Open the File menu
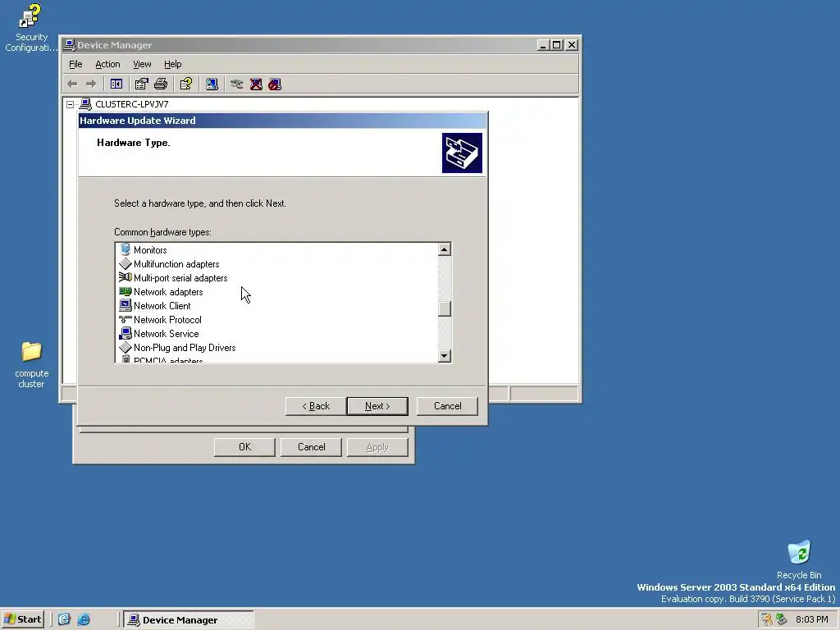The width and height of the screenshot is (840, 630). 75,64
